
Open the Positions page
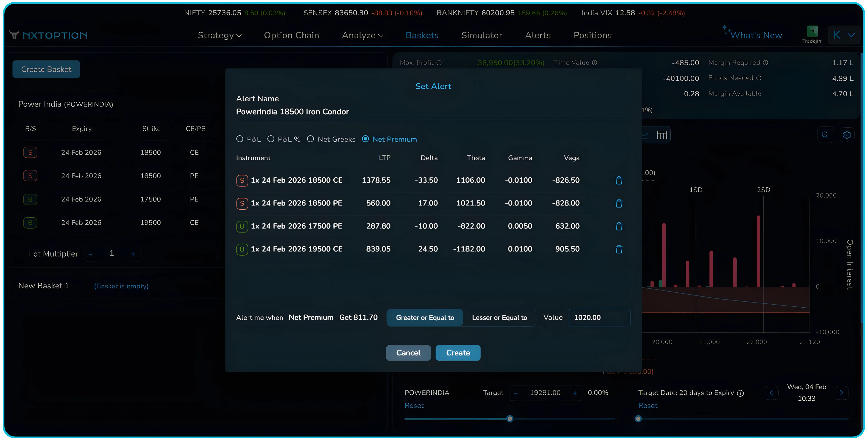tap(593, 35)
